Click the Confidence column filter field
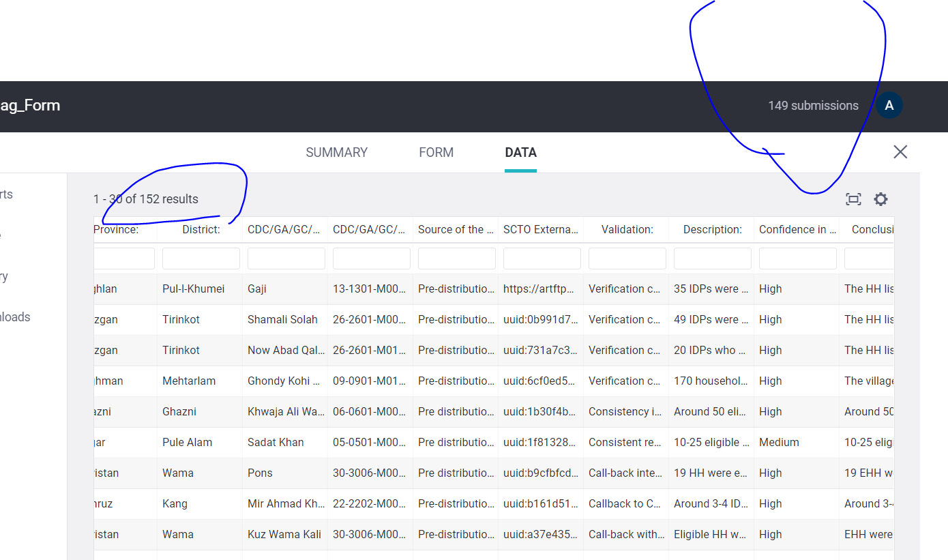 (x=797, y=259)
